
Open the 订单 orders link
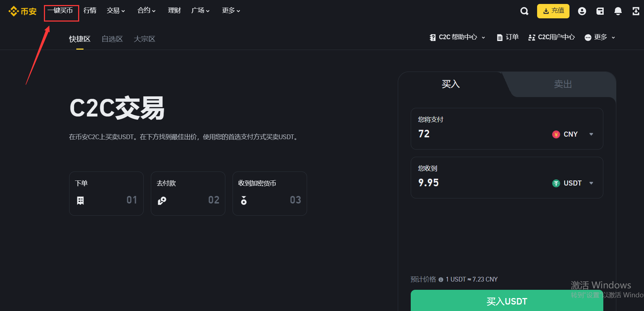pos(508,37)
